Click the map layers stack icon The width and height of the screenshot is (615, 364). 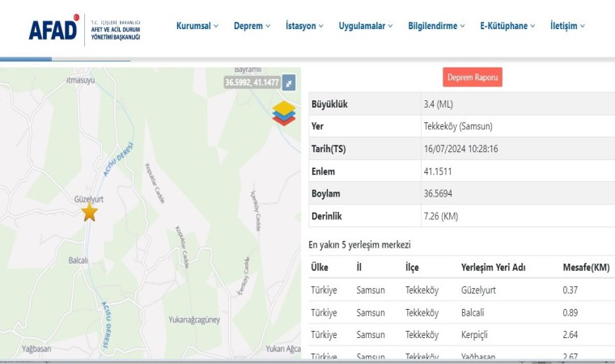pos(284,112)
